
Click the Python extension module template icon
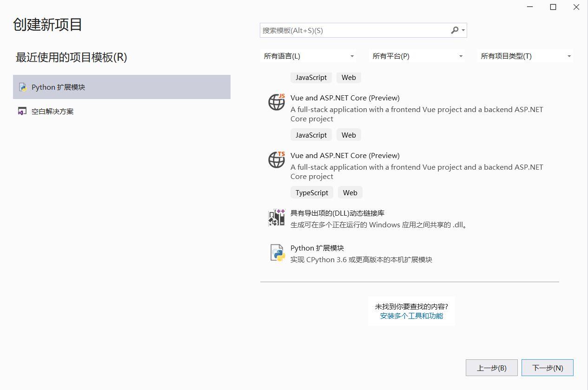coord(277,253)
